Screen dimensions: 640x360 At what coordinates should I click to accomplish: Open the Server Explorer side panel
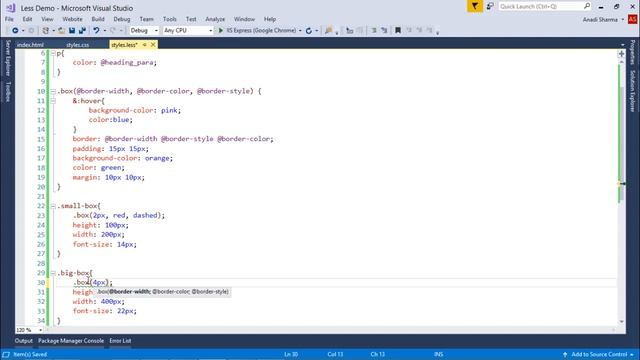tap(8, 58)
